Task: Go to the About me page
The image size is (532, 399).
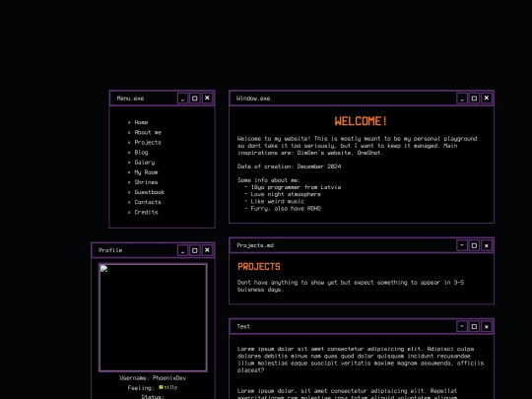Action: pos(148,132)
